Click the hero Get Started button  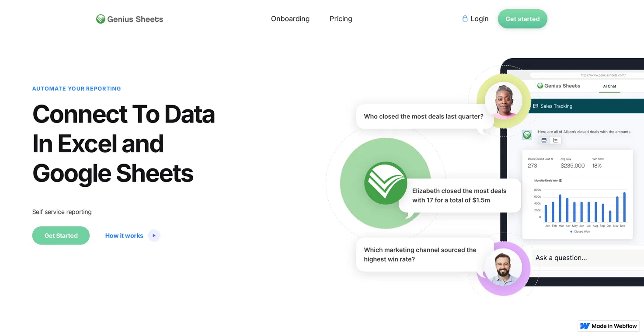61,235
